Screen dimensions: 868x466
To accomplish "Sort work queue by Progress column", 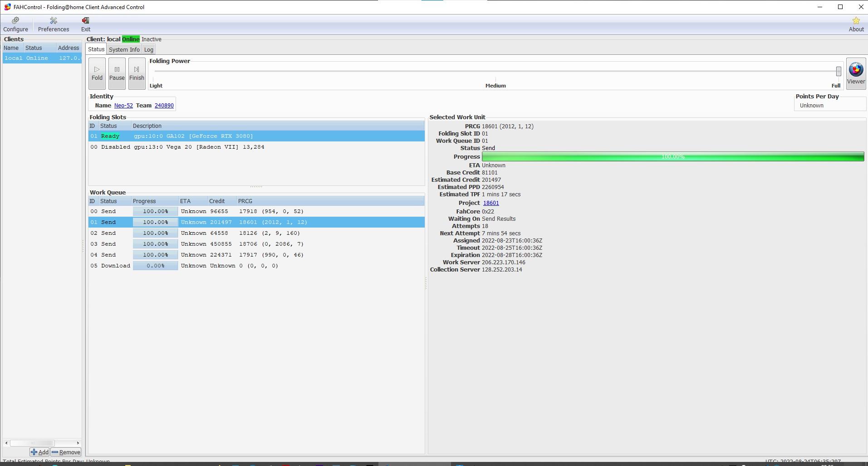I will click(x=155, y=201).
